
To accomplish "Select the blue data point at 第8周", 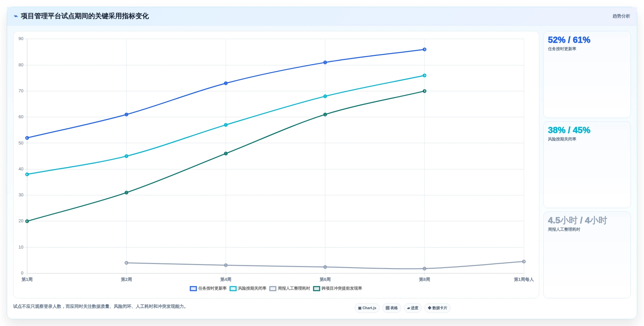I will tap(424, 50).
